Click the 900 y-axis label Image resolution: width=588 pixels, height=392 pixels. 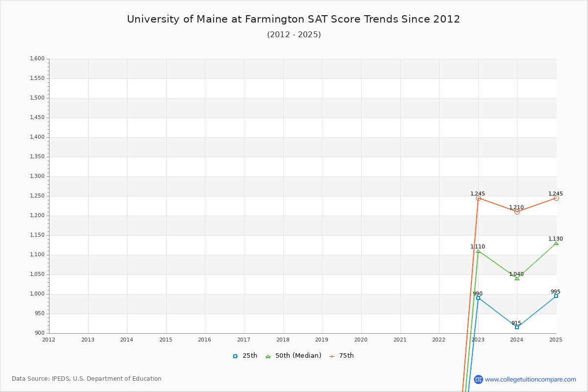[x=40, y=333]
